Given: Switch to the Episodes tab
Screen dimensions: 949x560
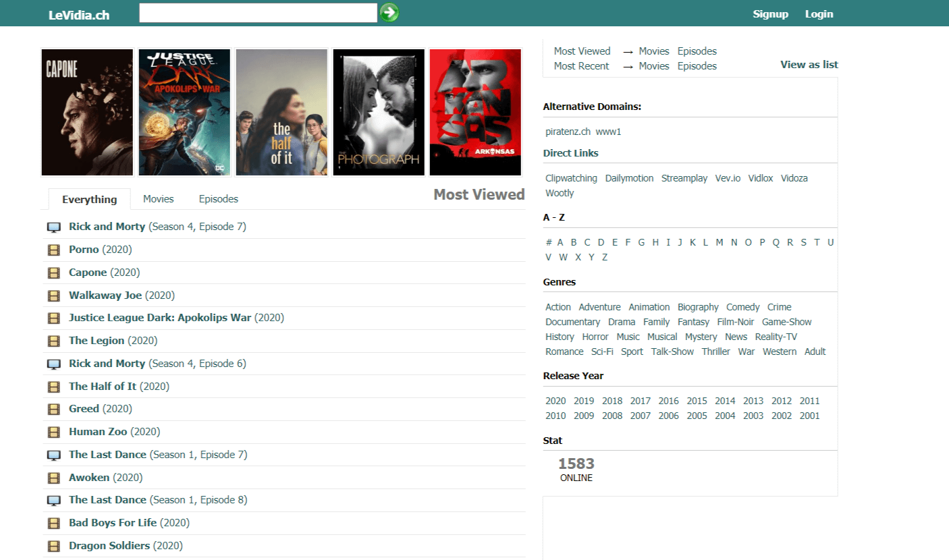Looking at the screenshot, I should (219, 199).
